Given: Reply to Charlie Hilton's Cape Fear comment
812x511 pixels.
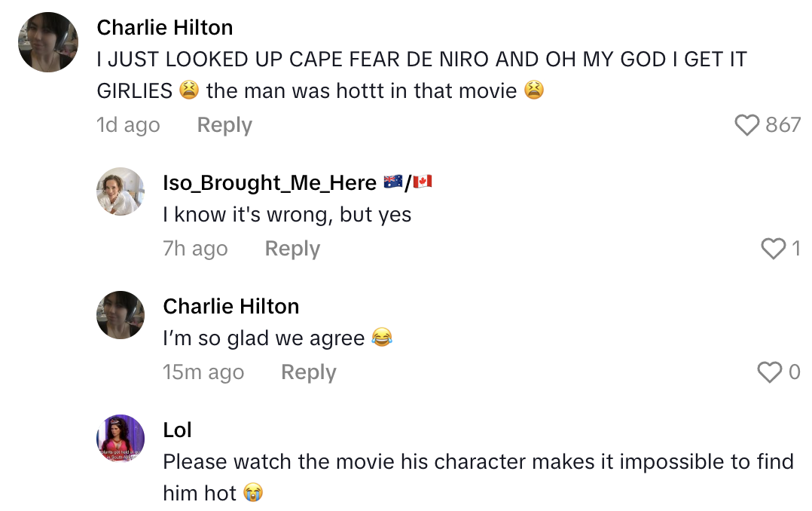Looking at the screenshot, I should (x=224, y=125).
